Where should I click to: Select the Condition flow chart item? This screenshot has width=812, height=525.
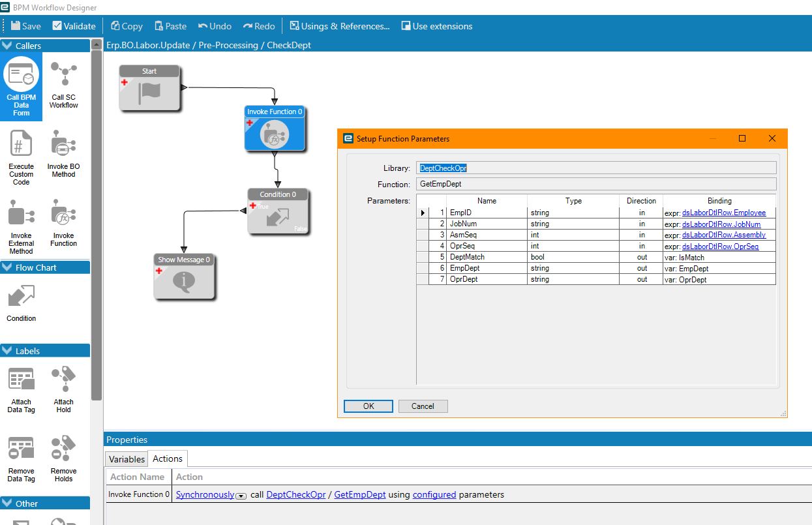pyautogui.click(x=22, y=302)
